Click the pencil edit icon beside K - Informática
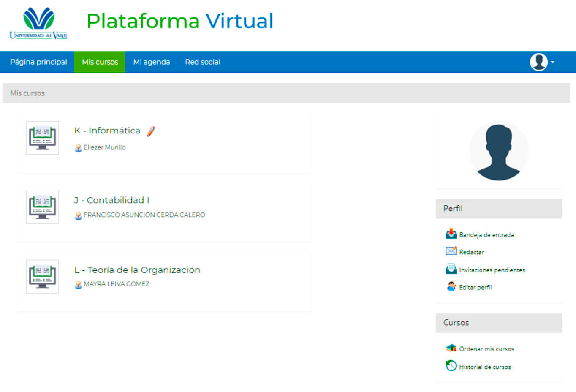The width and height of the screenshot is (576, 392). coord(151,131)
